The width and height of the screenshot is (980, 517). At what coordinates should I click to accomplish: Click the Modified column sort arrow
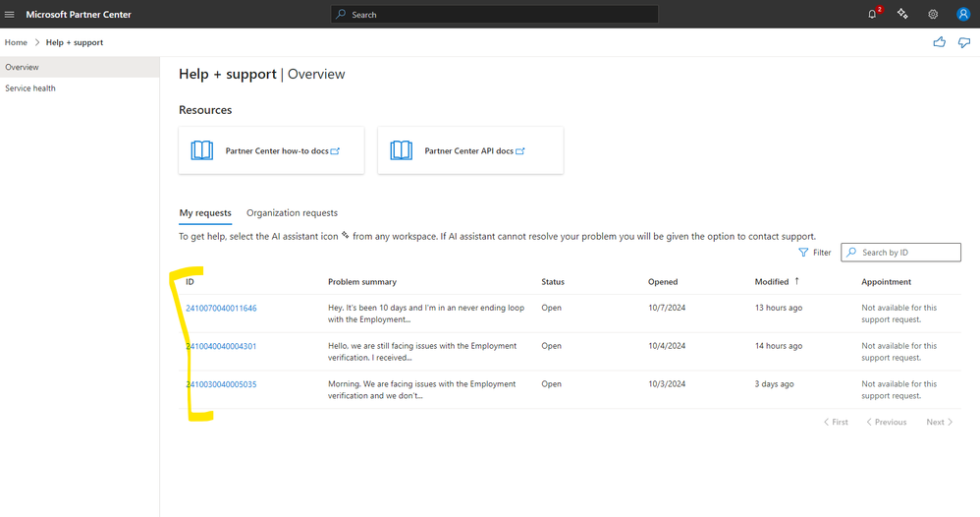pyautogui.click(x=797, y=281)
